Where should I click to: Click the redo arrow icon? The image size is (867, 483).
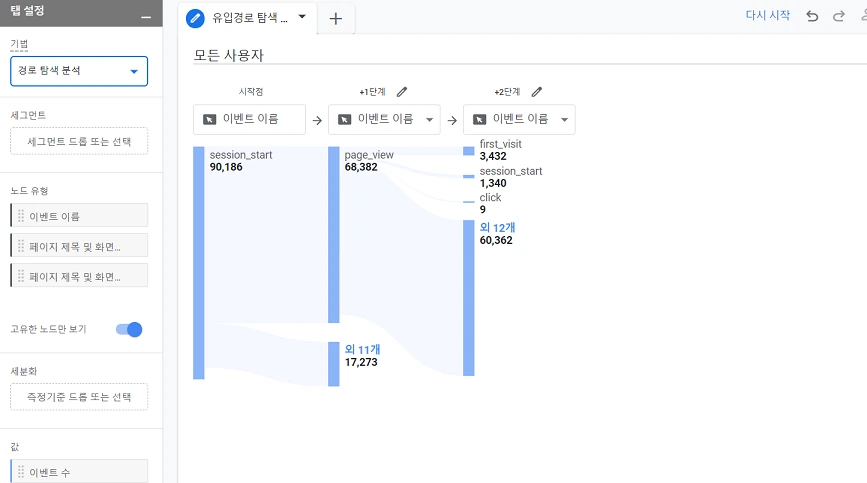[838, 16]
